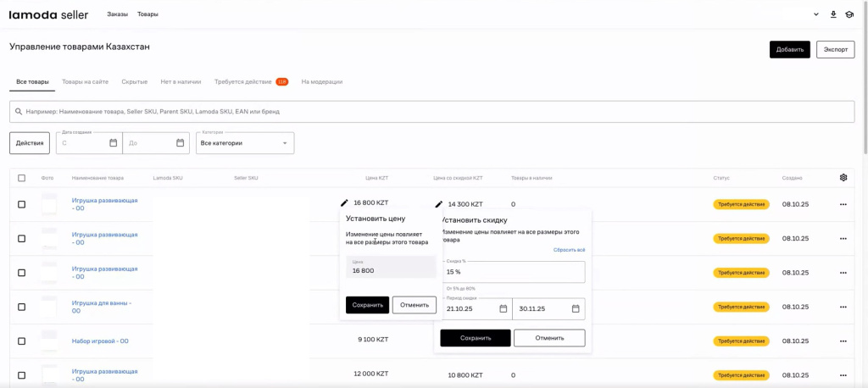This screenshot has height=388, width=868.
Task: Select the 'Набор игровой - 00' row checkbox
Action: point(22,341)
